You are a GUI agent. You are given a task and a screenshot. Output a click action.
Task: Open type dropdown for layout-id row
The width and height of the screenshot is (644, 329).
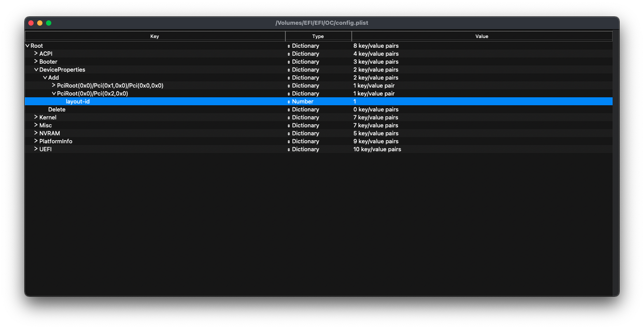(x=289, y=102)
